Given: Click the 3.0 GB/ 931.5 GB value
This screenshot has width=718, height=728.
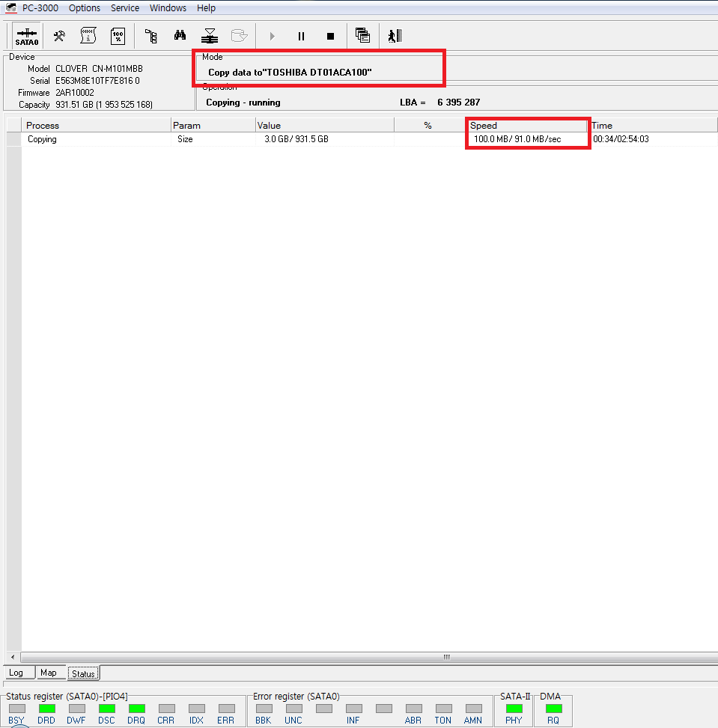Looking at the screenshot, I should point(296,139).
